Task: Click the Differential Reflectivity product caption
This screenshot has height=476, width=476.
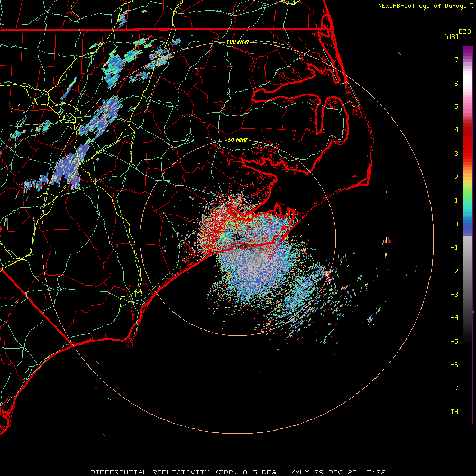Action: click(x=237, y=472)
